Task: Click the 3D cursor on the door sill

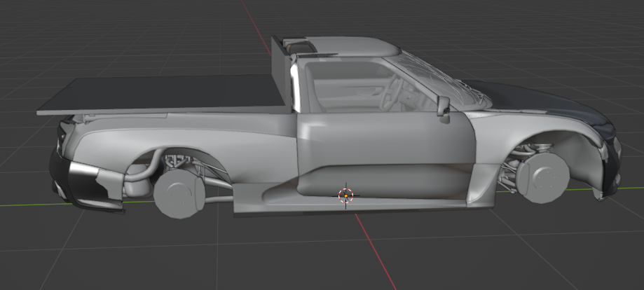Action: tap(345, 196)
